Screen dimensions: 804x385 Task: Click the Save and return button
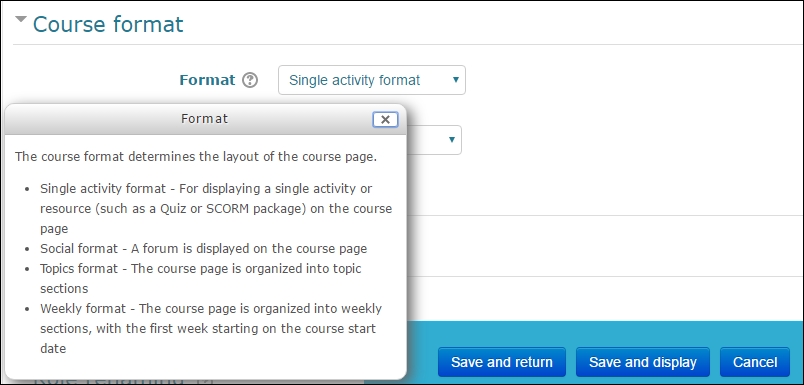[501, 362]
